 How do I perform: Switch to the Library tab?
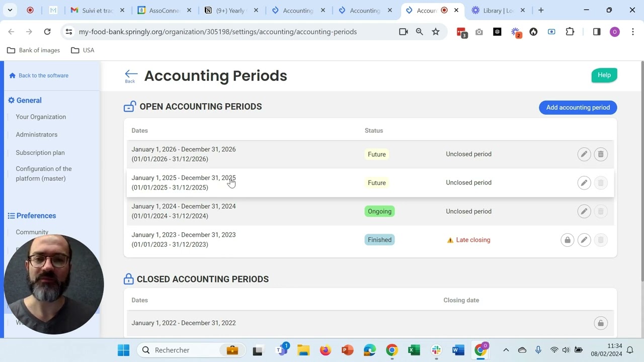coord(498,10)
